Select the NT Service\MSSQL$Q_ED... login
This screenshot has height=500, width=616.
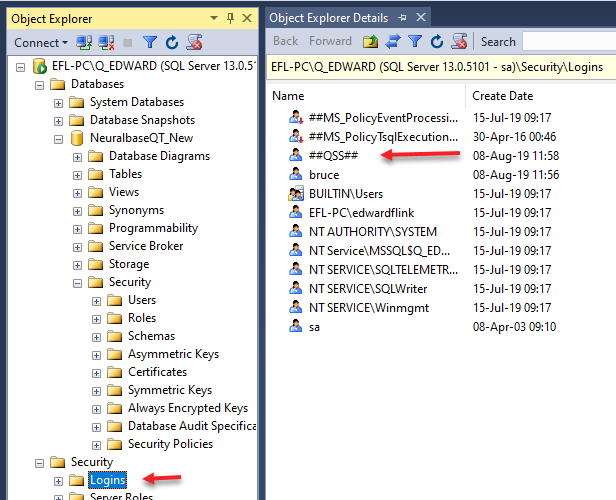point(380,251)
